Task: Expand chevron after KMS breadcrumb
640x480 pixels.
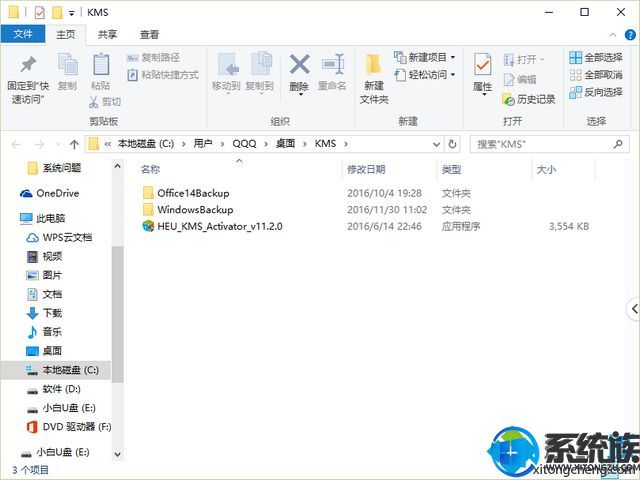Action: pyautogui.click(x=346, y=144)
